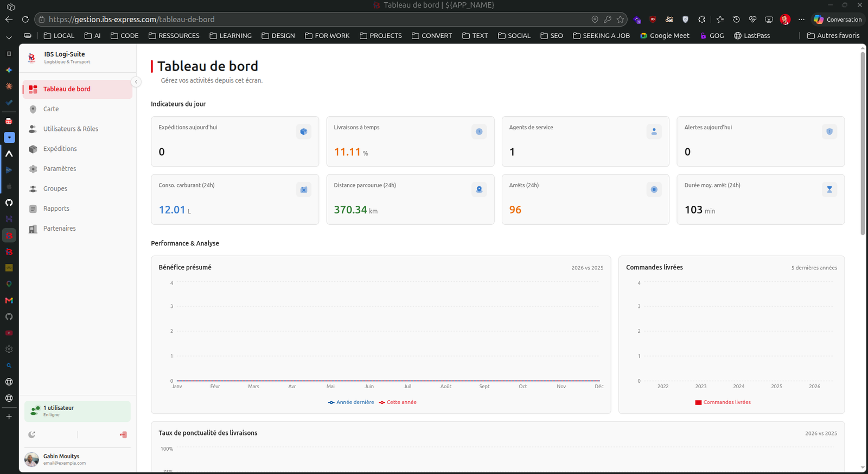Viewport: 868px width, 474px height.
Task: Click Alertes aujourd'hui shield icon
Action: click(x=829, y=131)
